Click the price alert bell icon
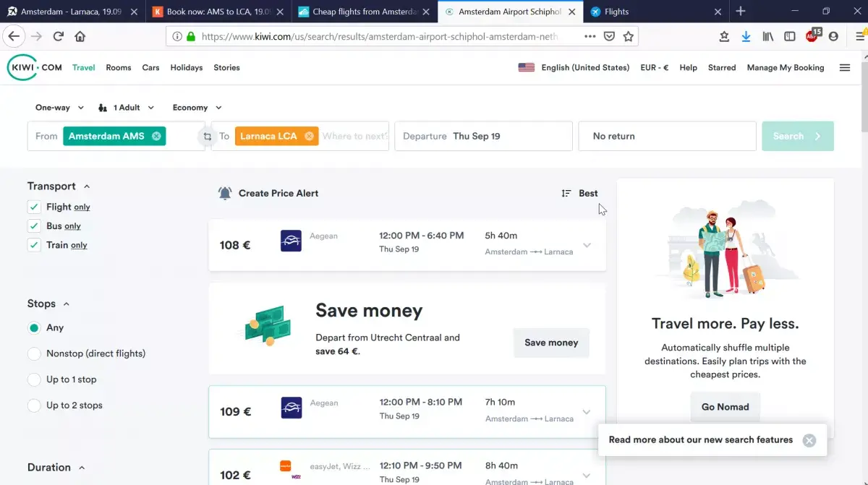 [x=225, y=193]
